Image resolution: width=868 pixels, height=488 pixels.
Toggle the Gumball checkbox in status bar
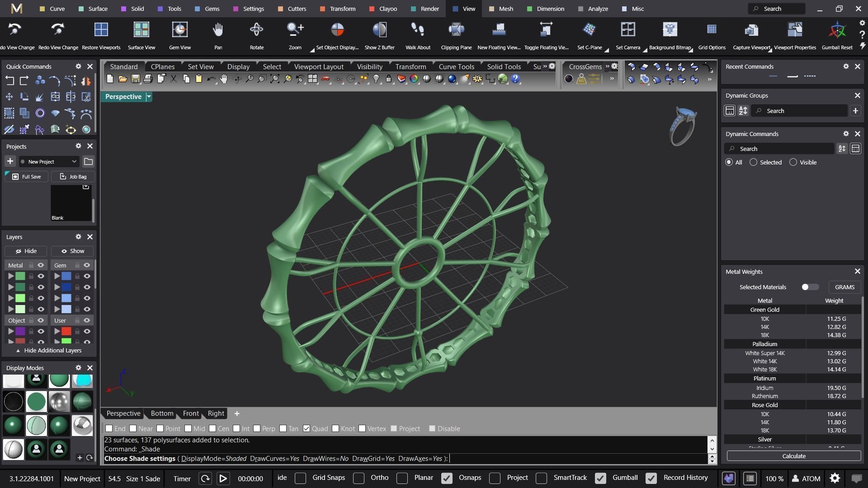tap(600, 478)
